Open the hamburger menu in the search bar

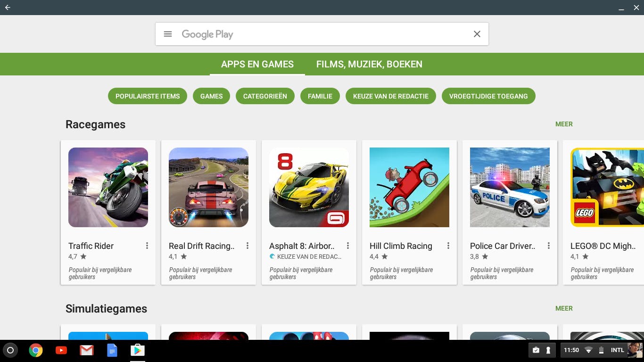(x=168, y=34)
